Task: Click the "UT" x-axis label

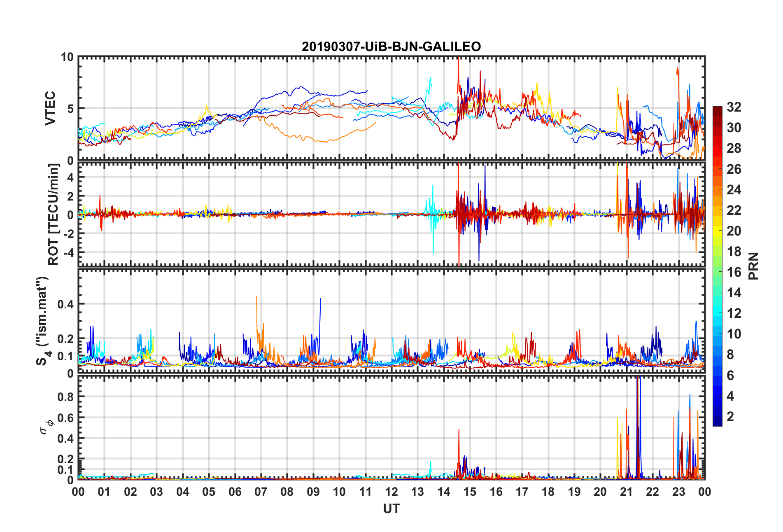Action: [391, 509]
